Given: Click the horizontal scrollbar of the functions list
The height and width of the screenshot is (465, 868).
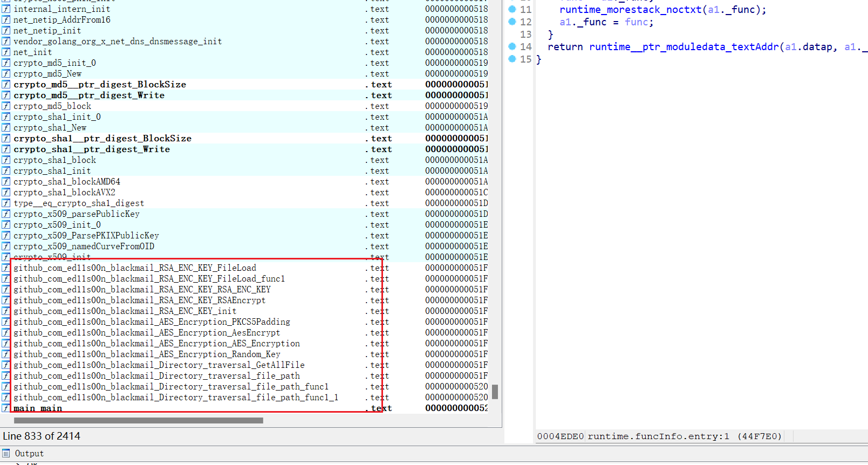Looking at the screenshot, I should click(139, 420).
